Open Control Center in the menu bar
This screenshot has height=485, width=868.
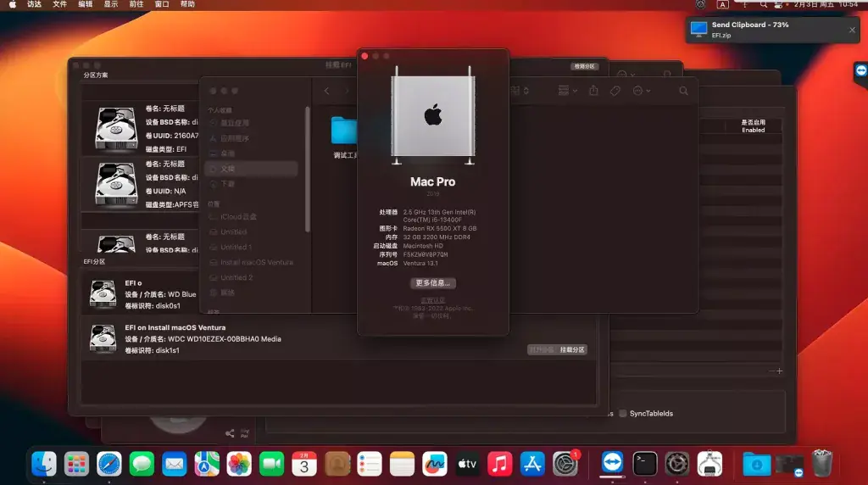click(x=778, y=4)
